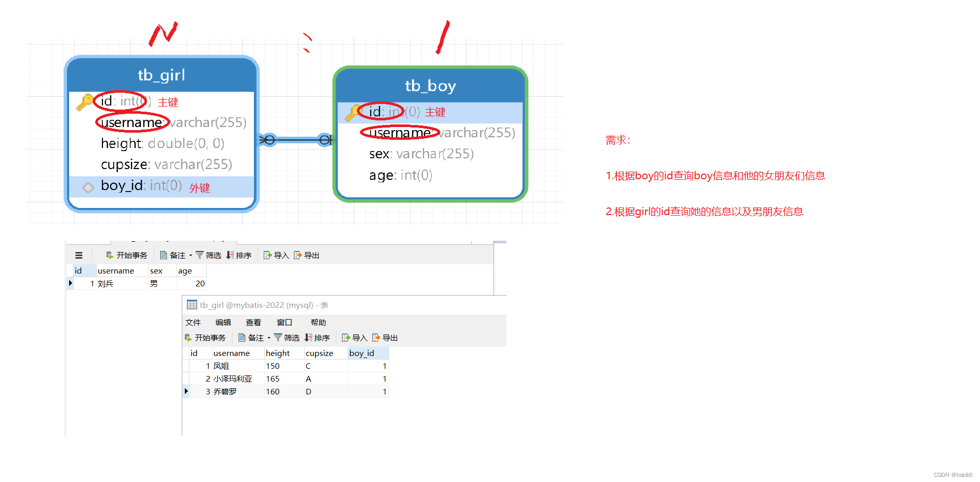Click the height column header in tb_girl table
Image resolution: width=980 pixels, height=482 pixels.
pyautogui.click(x=284, y=353)
